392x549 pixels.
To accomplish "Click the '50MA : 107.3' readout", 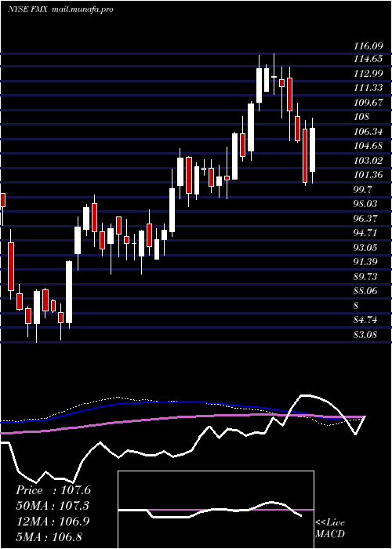I will pos(53,506).
